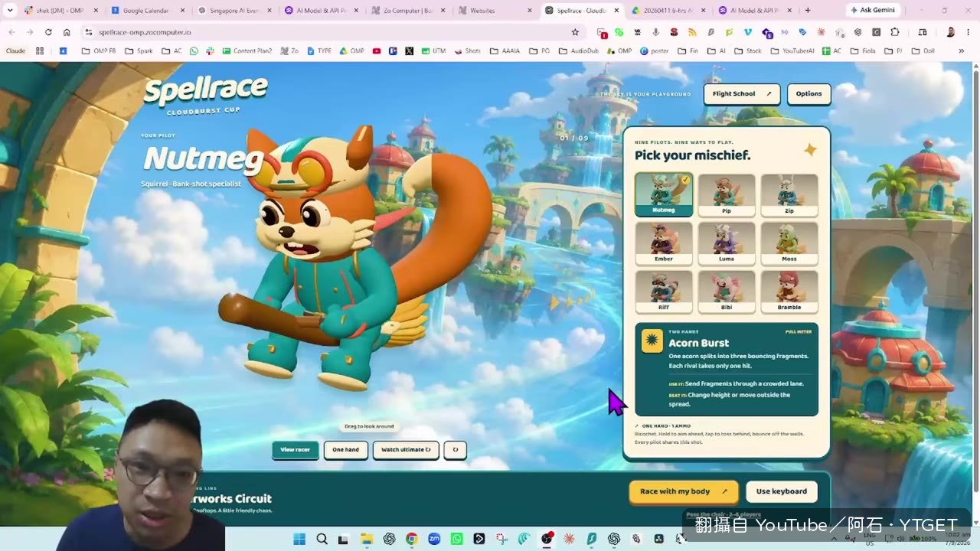
Task: Click Race with my body
Action: (684, 491)
